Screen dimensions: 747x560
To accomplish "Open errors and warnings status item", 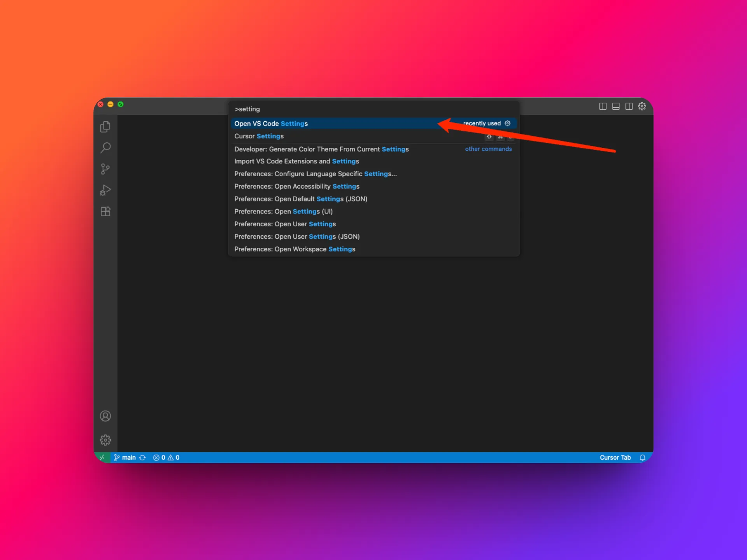I will 166,457.
